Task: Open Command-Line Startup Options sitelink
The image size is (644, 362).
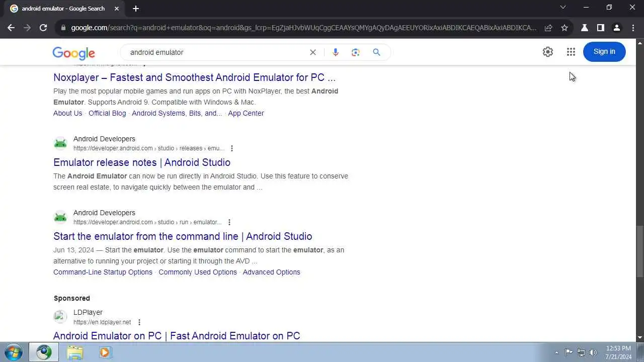Action: tap(103, 272)
